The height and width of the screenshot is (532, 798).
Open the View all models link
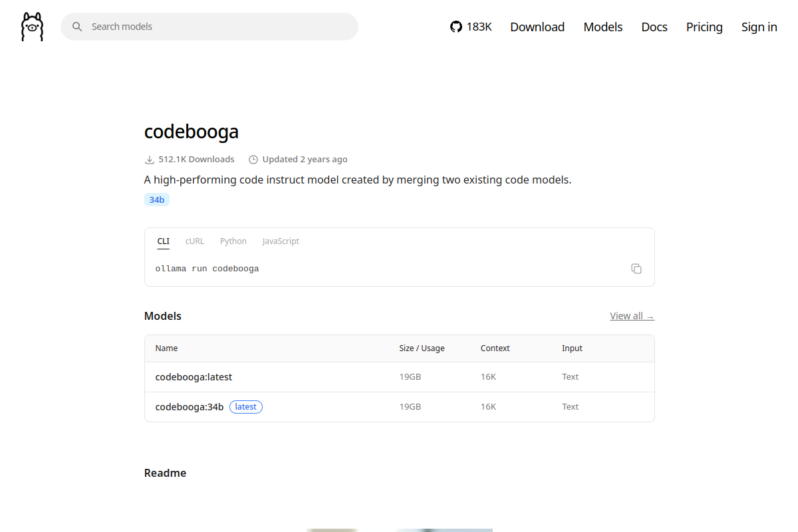(632, 316)
